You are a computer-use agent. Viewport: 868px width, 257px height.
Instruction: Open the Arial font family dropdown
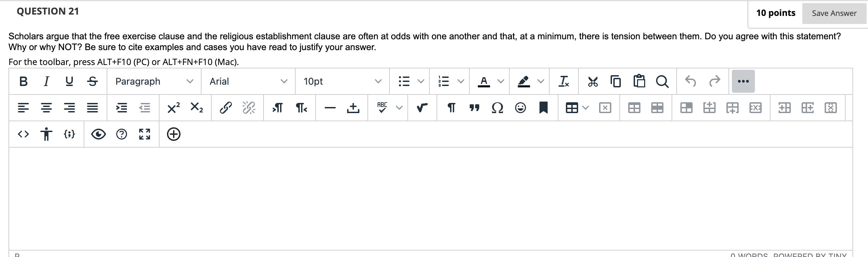point(248,81)
